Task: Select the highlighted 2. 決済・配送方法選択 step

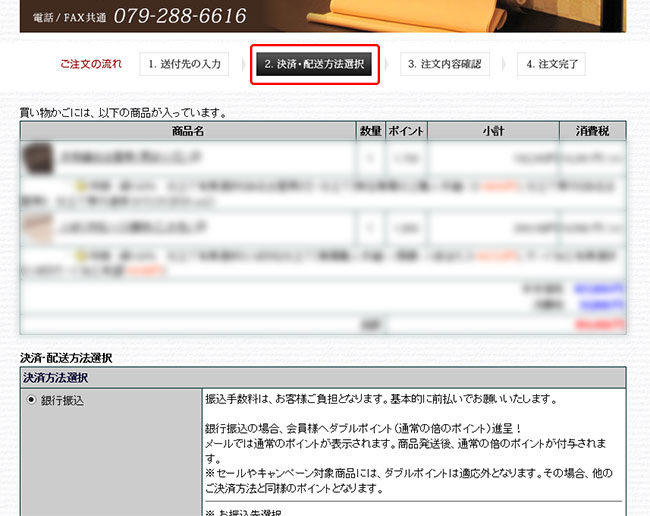Action: click(x=315, y=64)
